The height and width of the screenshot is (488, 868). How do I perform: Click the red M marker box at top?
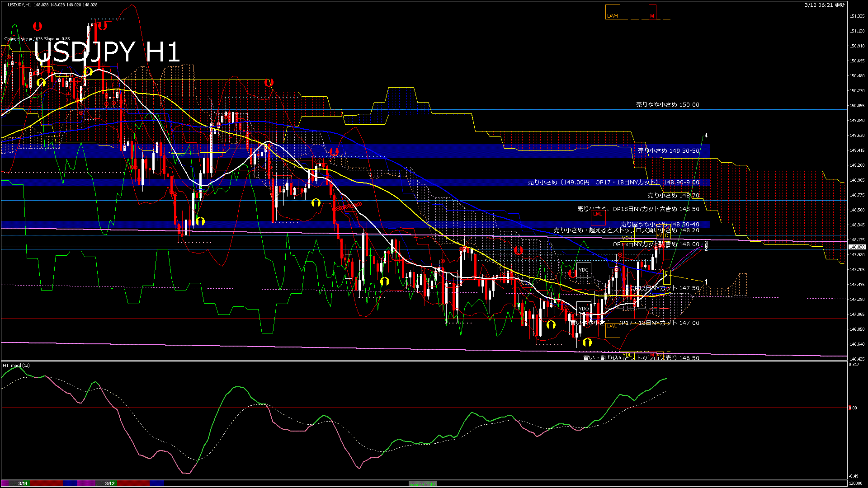click(652, 13)
